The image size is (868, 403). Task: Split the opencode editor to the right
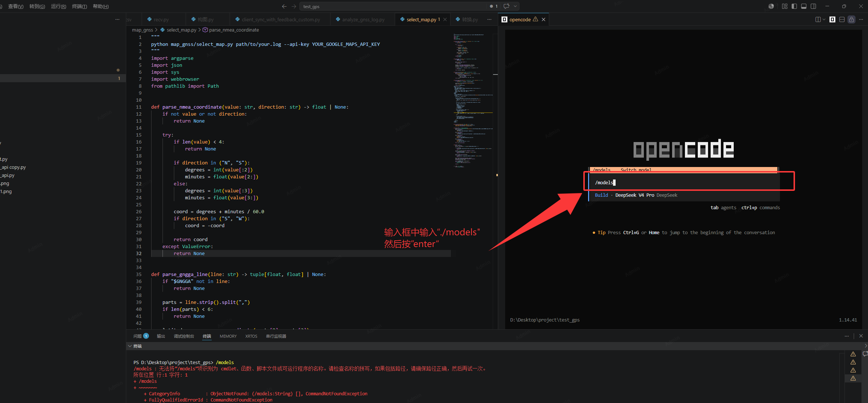(818, 19)
